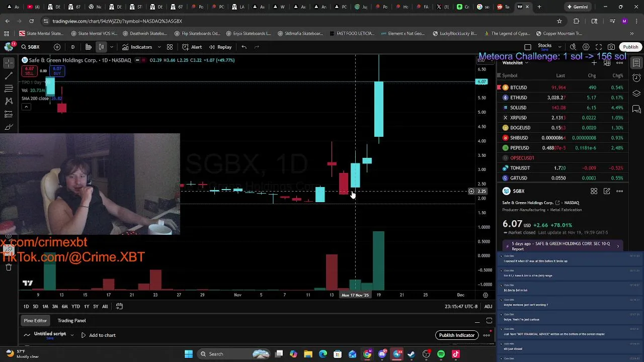Open the Alert menu item
The image size is (644, 362).
click(x=192, y=47)
